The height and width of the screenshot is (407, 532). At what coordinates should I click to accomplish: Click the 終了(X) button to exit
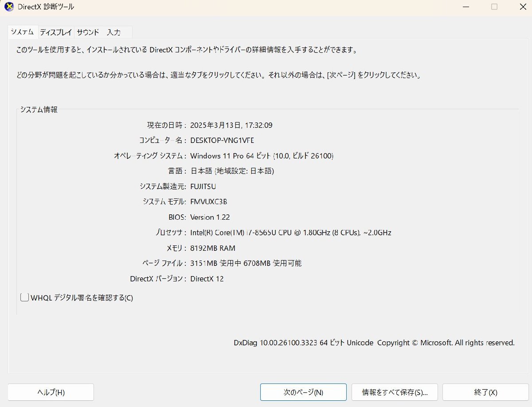point(485,392)
